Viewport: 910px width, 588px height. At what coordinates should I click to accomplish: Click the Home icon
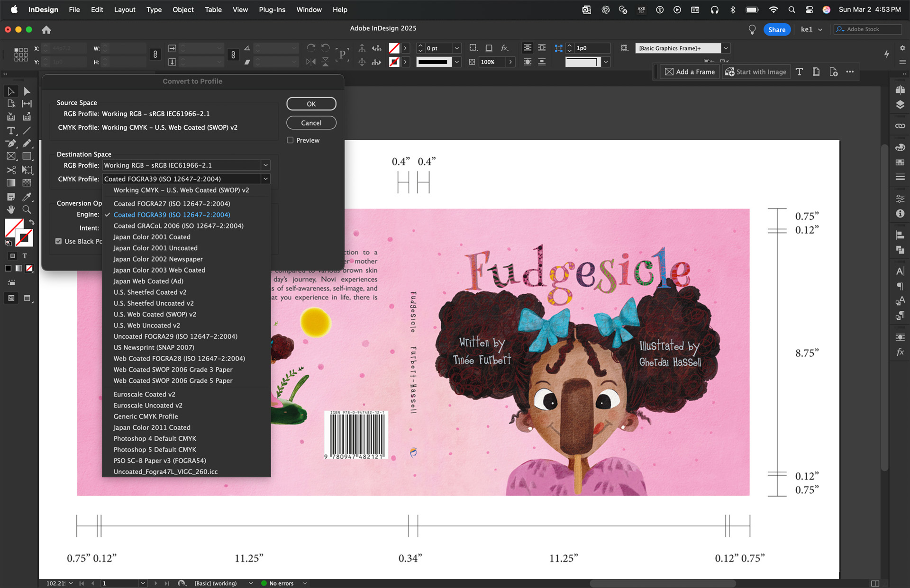click(x=46, y=30)
